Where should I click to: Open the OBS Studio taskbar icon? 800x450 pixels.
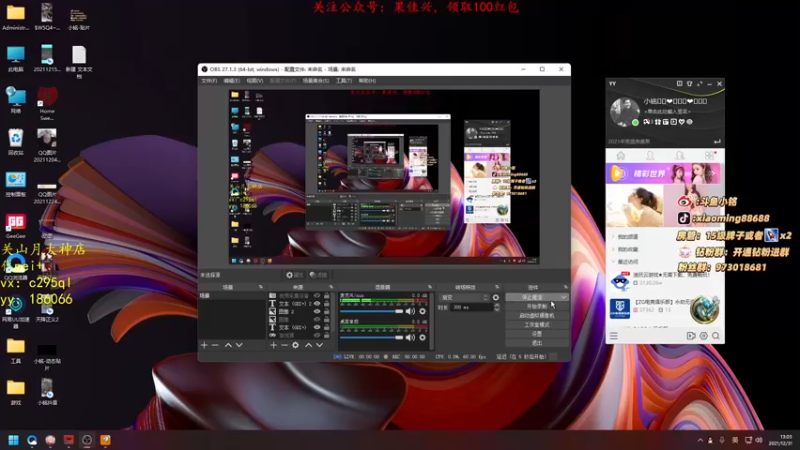[87, 440]
